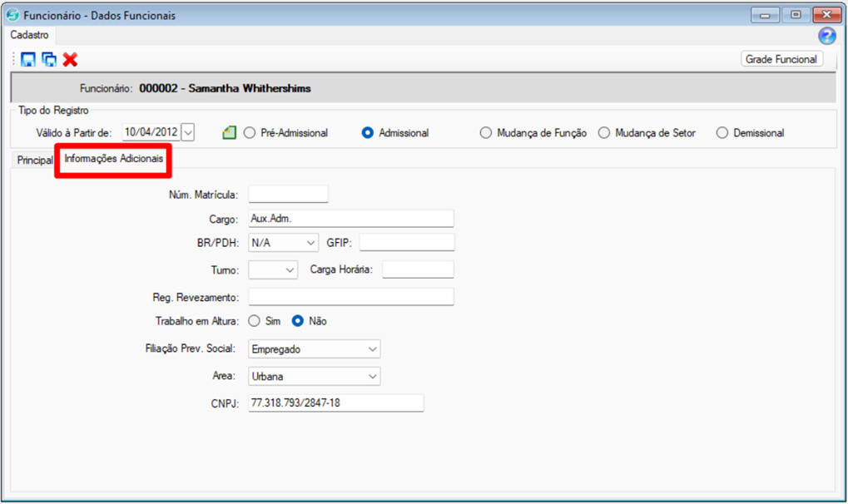Click the Grade Funcional button
Viewport: 848px width, 504px height.
(781, 59)
